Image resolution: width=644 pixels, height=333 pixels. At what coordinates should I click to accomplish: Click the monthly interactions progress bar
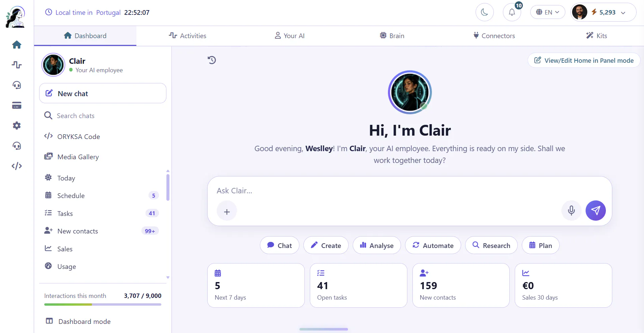(103, 304)
